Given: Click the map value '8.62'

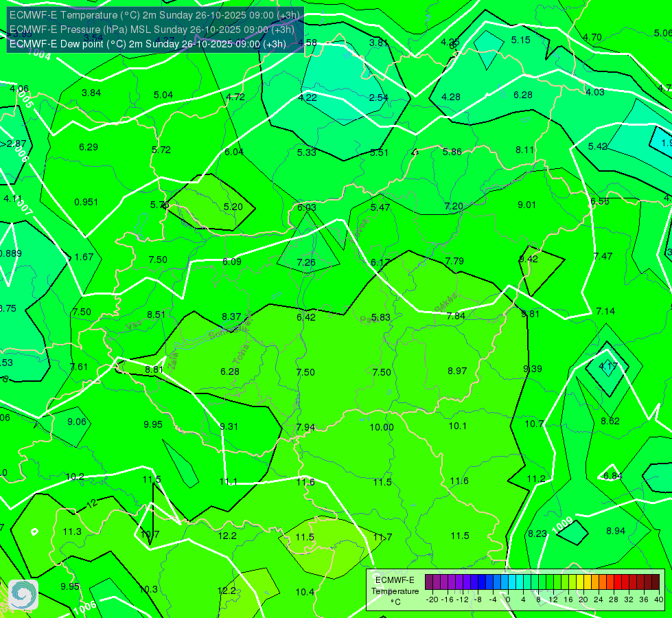Looking at the screenshot, I should click(610, 421).
